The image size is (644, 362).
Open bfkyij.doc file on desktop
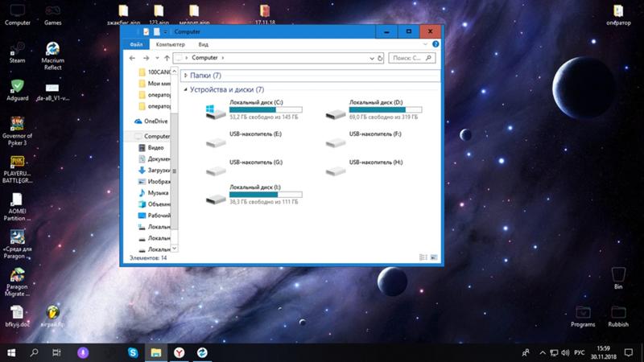[x=17, y=316]
